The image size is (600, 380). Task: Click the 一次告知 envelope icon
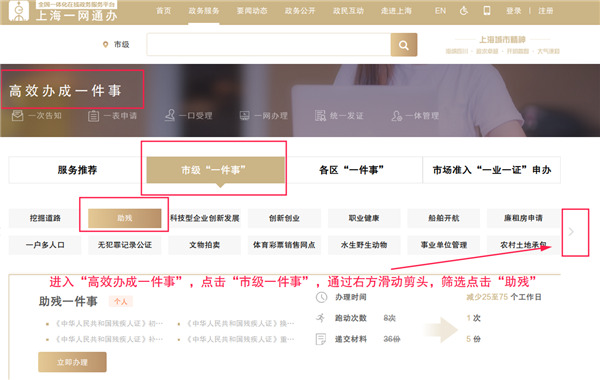point(17,115)
